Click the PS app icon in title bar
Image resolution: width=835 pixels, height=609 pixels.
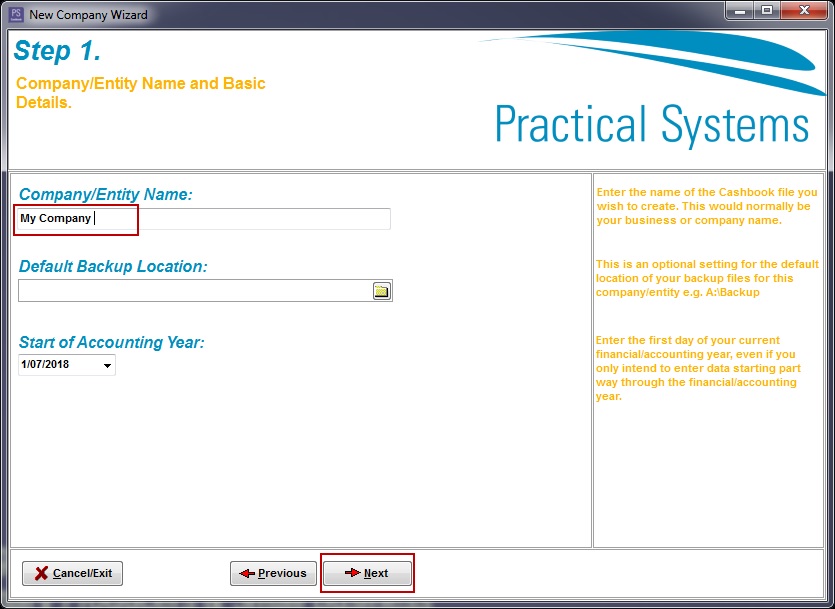pos(17,14)
